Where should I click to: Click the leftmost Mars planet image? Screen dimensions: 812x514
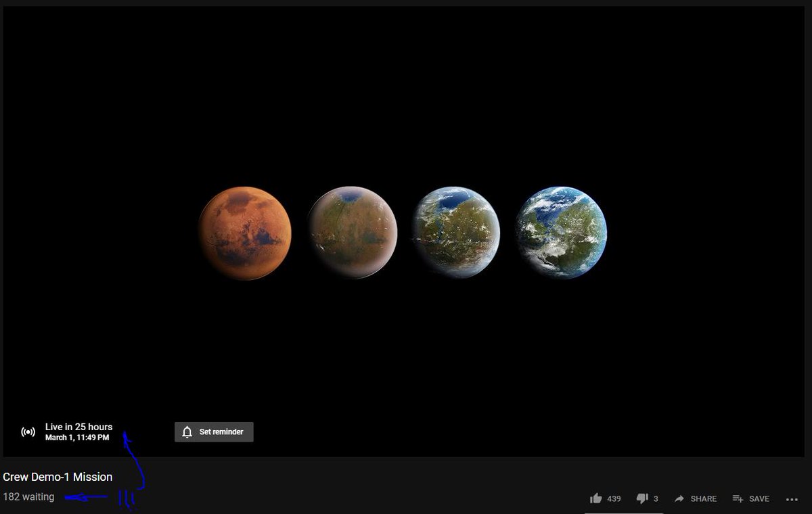click(x=245, y=232)
